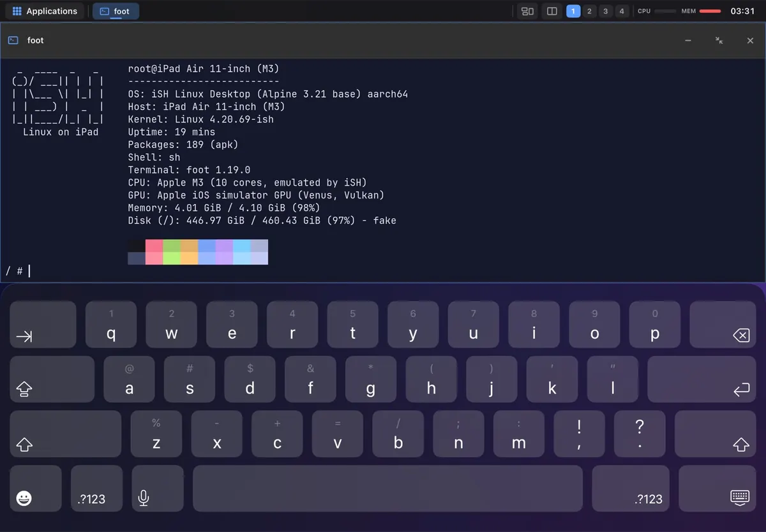766x532 pixels.
Task: Tap the a key
Action: [129, 379]
